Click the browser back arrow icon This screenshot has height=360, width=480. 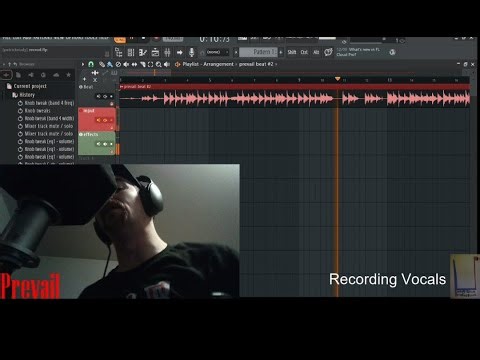15,64
